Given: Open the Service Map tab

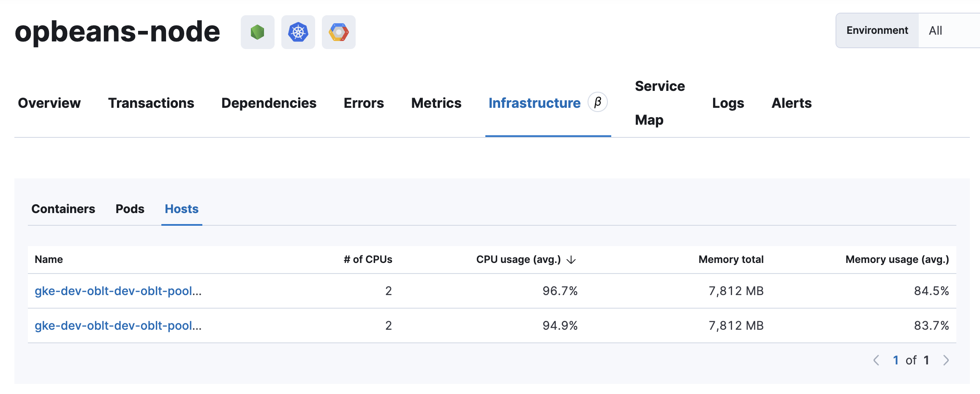Looking at the screenshot, I should pos(659,102).
